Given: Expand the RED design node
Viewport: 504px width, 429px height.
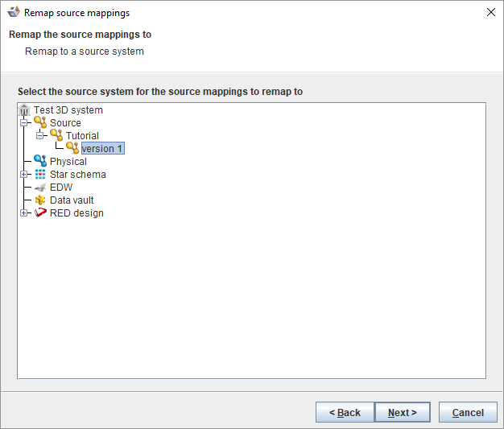Looking at the screenshot, I should [24, 213].
